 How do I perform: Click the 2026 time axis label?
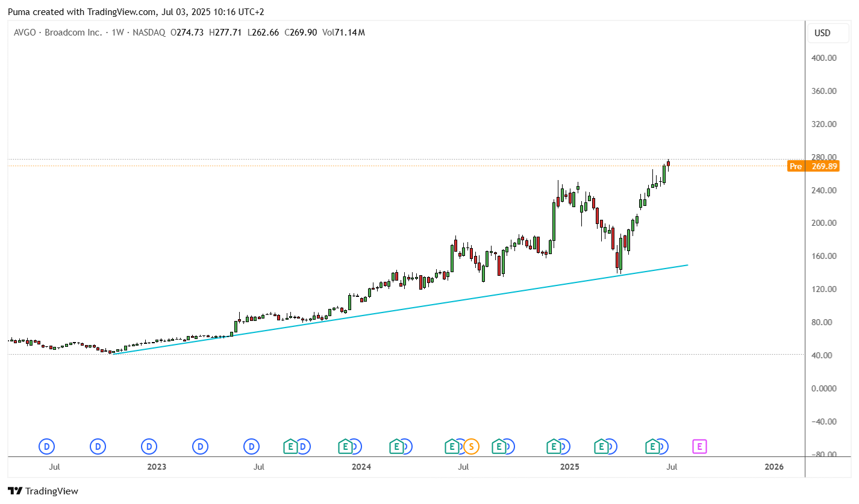774,467
